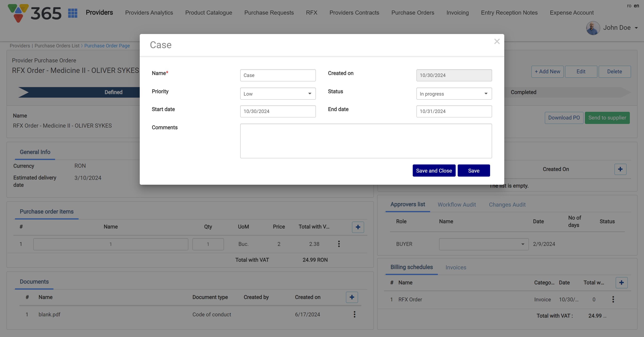Click plus icon in Billing schedules
The width and height of the screenshot is (644, 337).
tap(622, 283)
